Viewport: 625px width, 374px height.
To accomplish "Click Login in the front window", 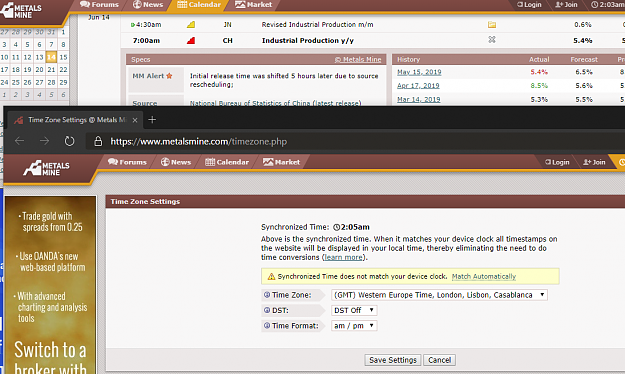I will [x=557, y=162].
